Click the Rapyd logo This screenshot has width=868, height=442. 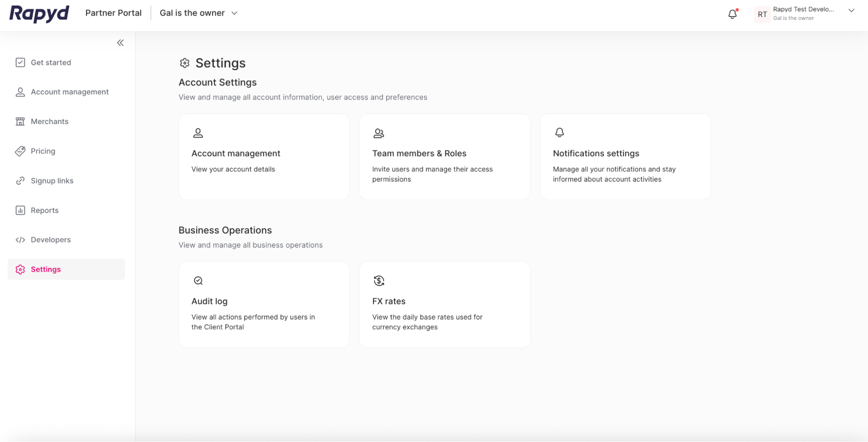click(39, 13)
